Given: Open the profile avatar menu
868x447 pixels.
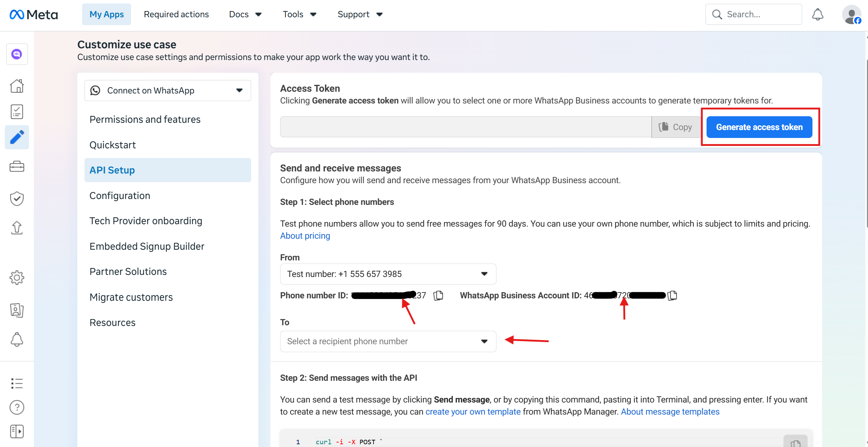Looking at the screenshot, I should 851,14.
